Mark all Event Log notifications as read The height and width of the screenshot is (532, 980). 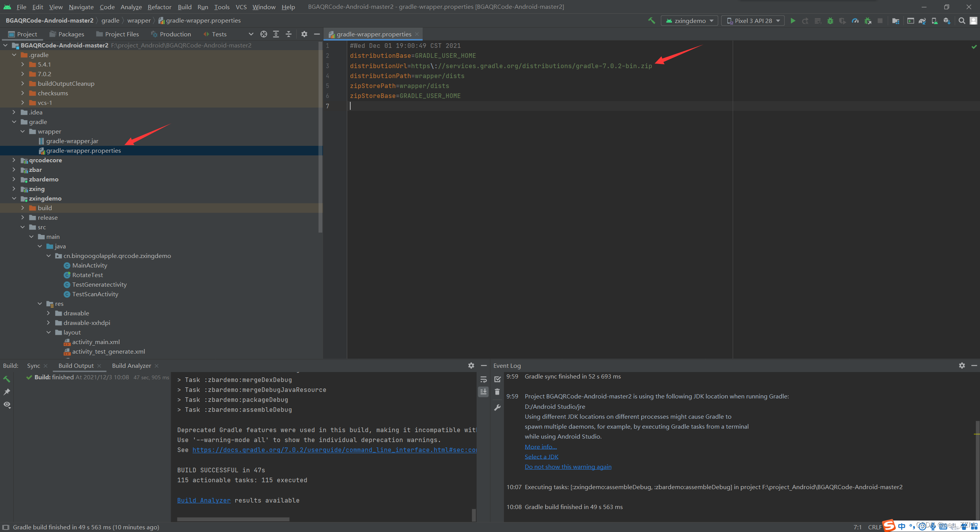click(497, 379)
